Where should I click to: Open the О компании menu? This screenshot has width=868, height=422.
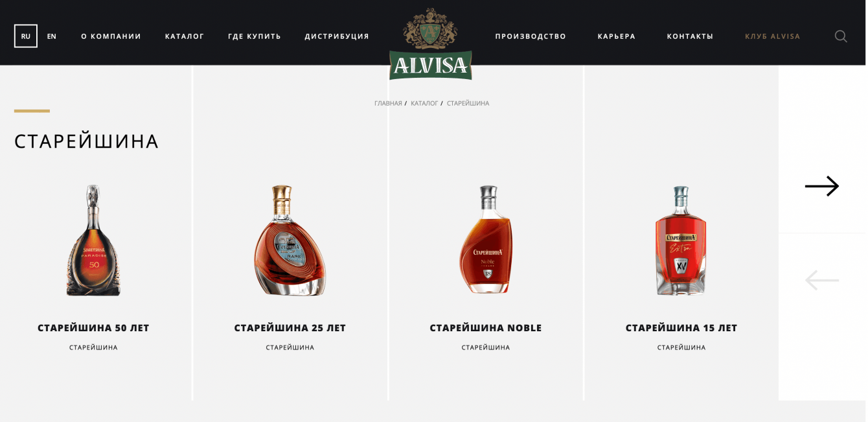111,36
